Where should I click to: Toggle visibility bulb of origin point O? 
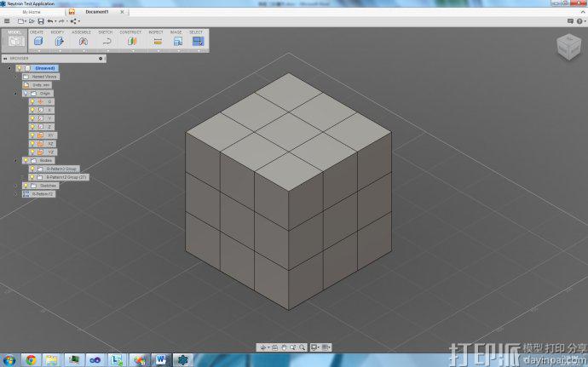(x=32, y=101)
